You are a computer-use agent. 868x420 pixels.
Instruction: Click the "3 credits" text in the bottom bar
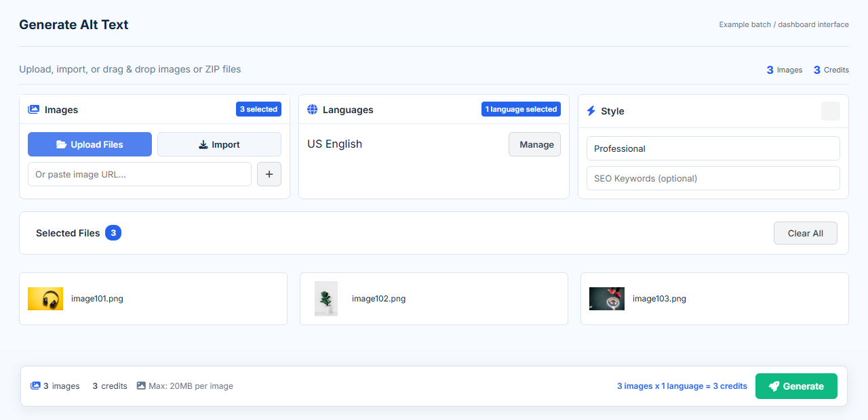110,386
